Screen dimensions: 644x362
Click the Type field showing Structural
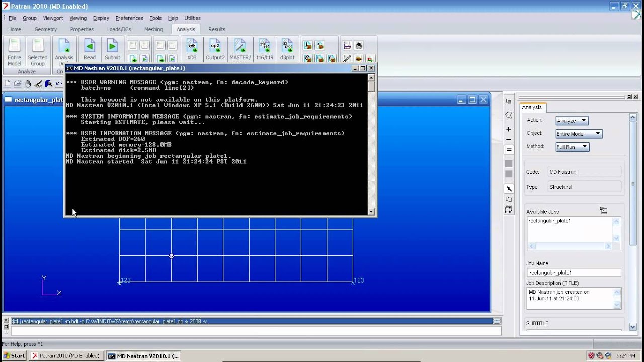(x=585, y=187)
